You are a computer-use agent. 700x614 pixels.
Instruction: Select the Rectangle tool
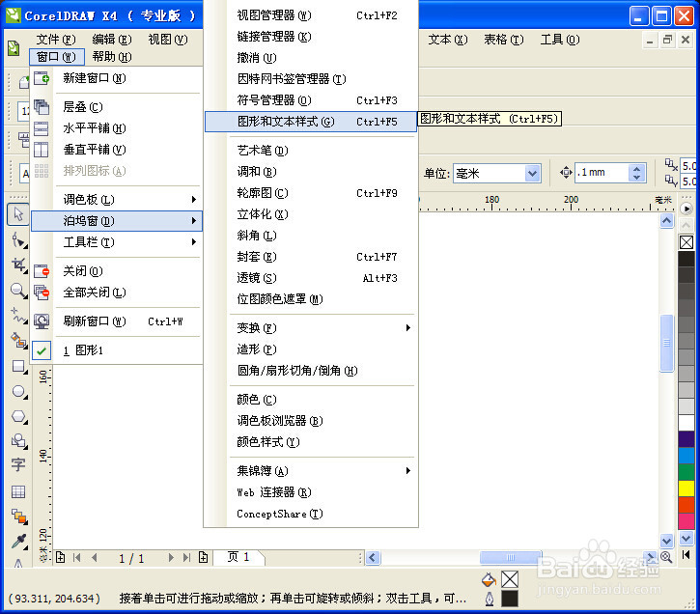tap(18, 367)
